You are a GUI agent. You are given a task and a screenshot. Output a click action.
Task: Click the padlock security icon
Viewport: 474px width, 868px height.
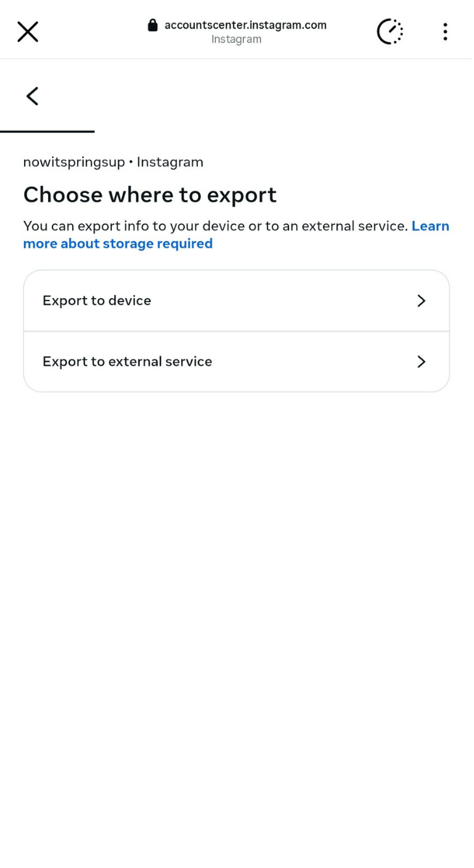pyautogui.click(x=153, y=25)
